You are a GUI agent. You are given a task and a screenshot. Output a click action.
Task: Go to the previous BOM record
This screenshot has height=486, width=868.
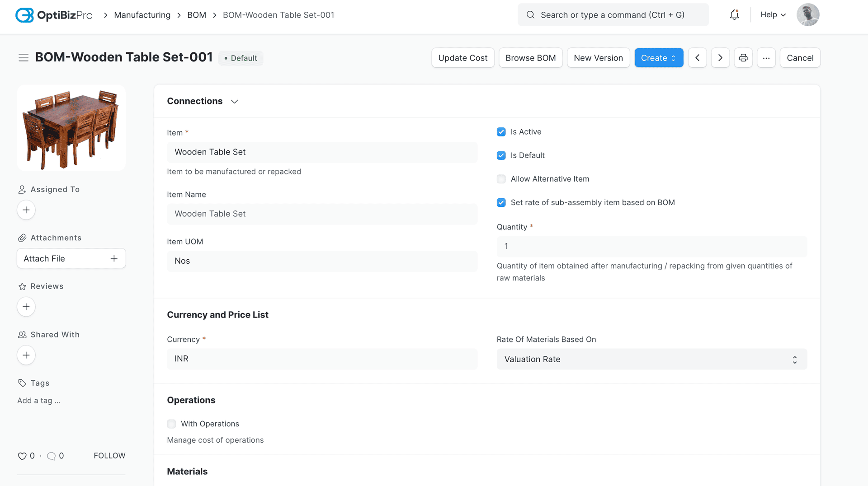[x=697, y=58]
